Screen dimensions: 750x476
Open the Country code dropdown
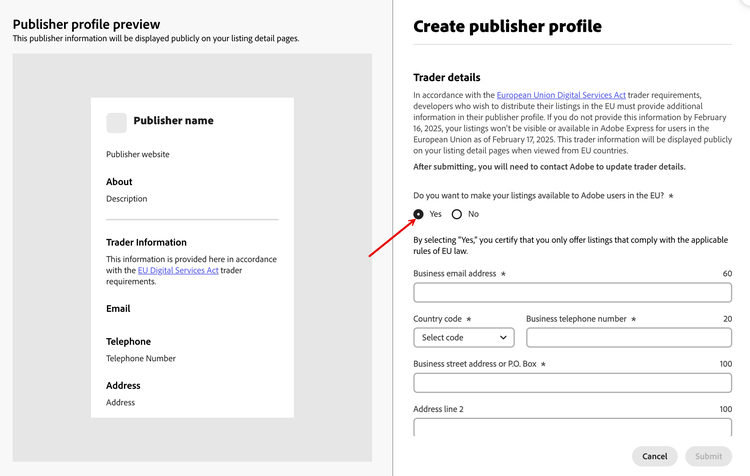pyautogui.click(x=463, y=337)
